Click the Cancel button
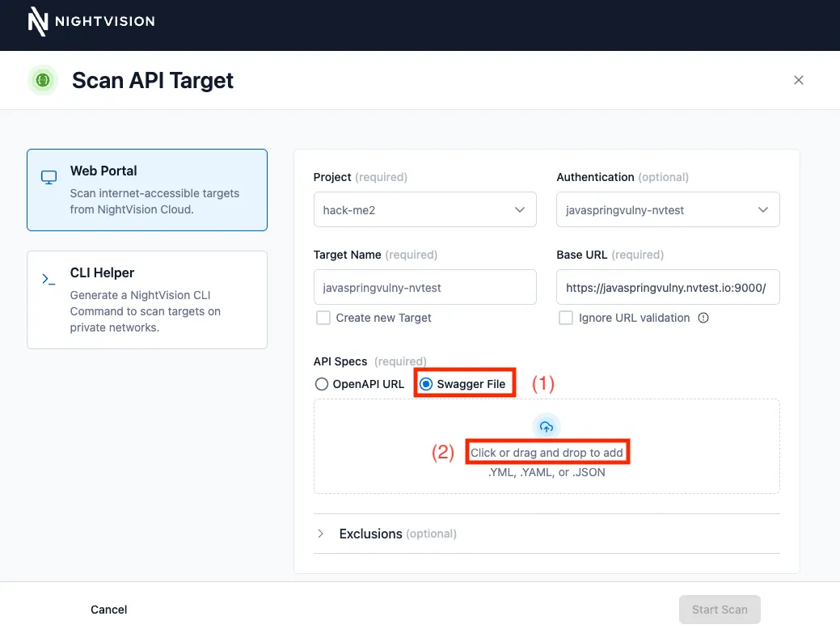 click(x=109, y=610)
